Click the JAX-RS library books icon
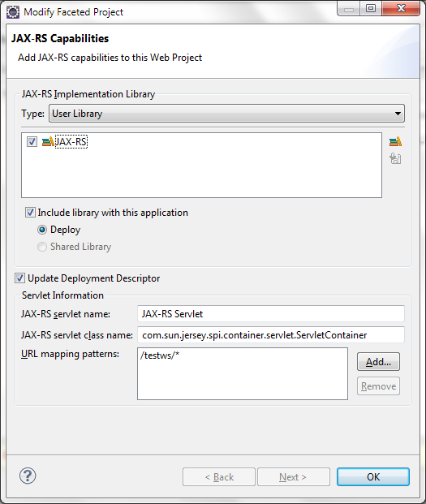426x504 pixels. click(x=48, y=141)
